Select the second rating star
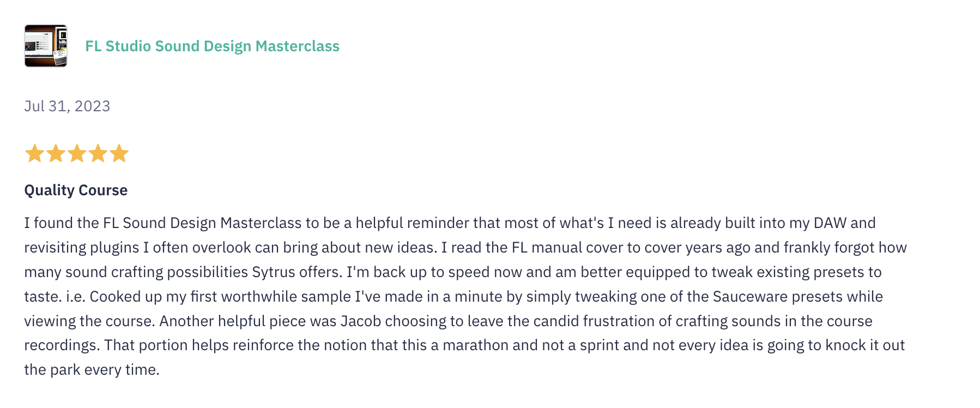This screenshot has height=408, width=980. [56, 153]
